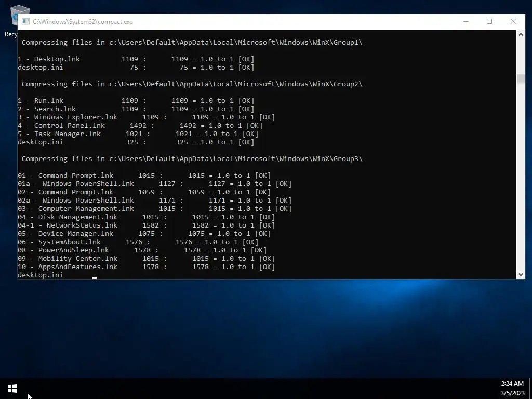Click the '09 - Mobility Center.lnk' line
Viewport: 532px width, 399px height.
click(147, 259)
